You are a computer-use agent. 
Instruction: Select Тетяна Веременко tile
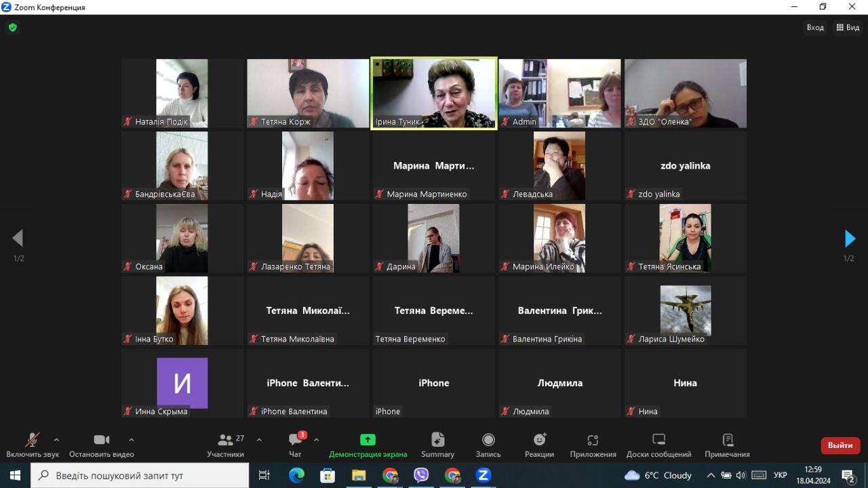pos(434,310)
